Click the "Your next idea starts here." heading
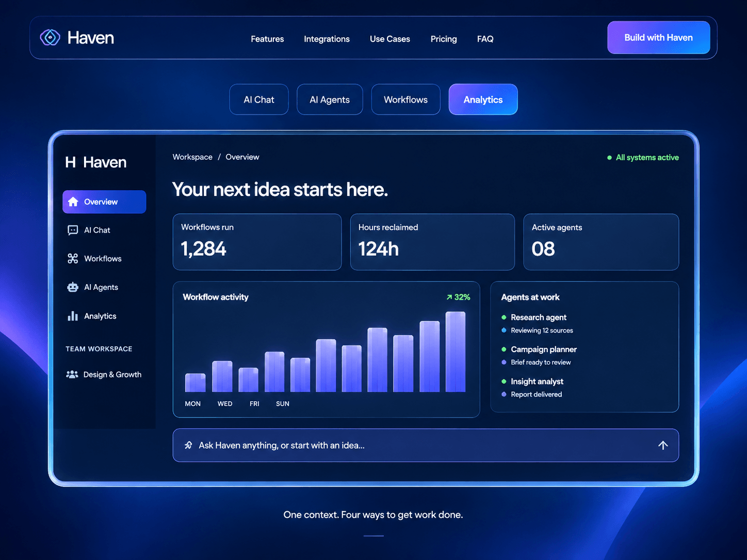Viewport: 747px width, 560px height. click(x=280, y=190)
